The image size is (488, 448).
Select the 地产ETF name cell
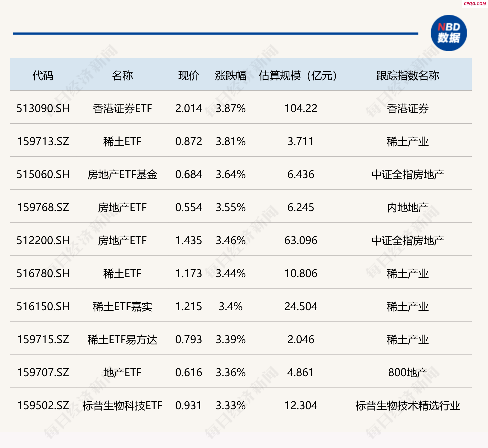coord(122,373)
